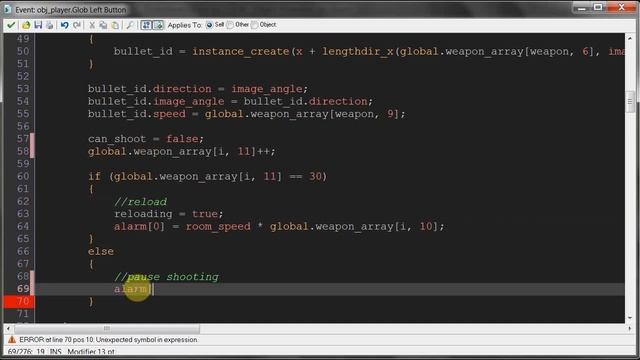Select the Other radio button
This screenshot has width=640, height=360.
230,25
